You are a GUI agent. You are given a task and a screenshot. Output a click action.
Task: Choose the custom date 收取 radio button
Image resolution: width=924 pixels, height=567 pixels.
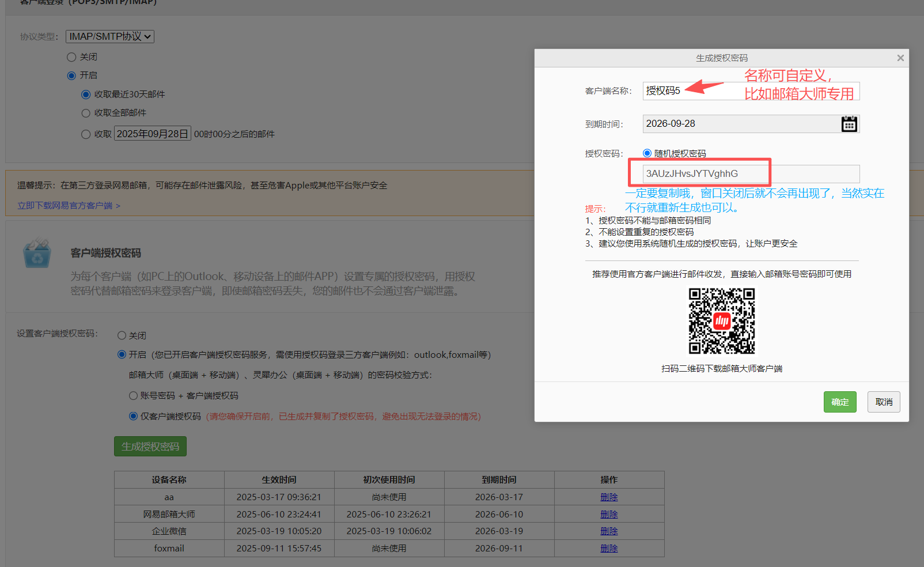pos(86,134)
